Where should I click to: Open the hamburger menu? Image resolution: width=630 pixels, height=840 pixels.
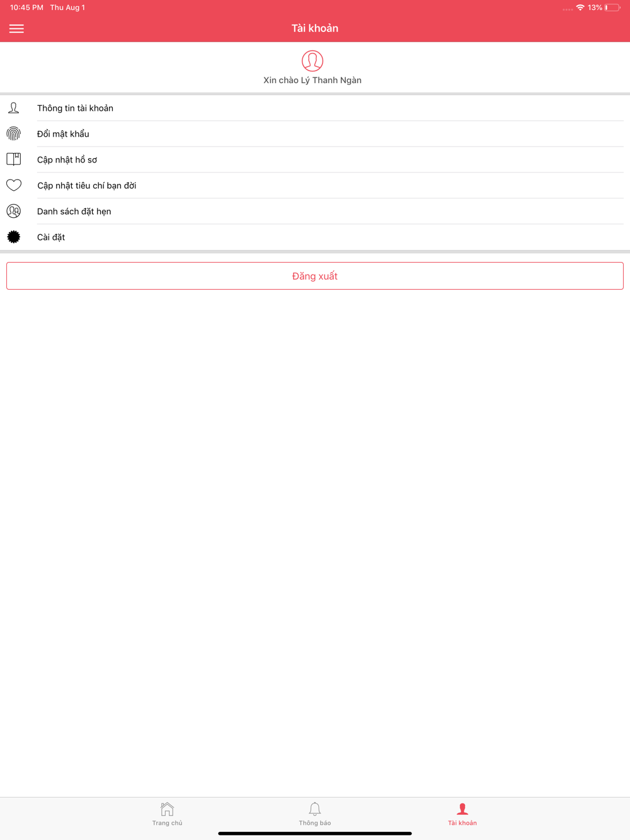tap(16, 28)
